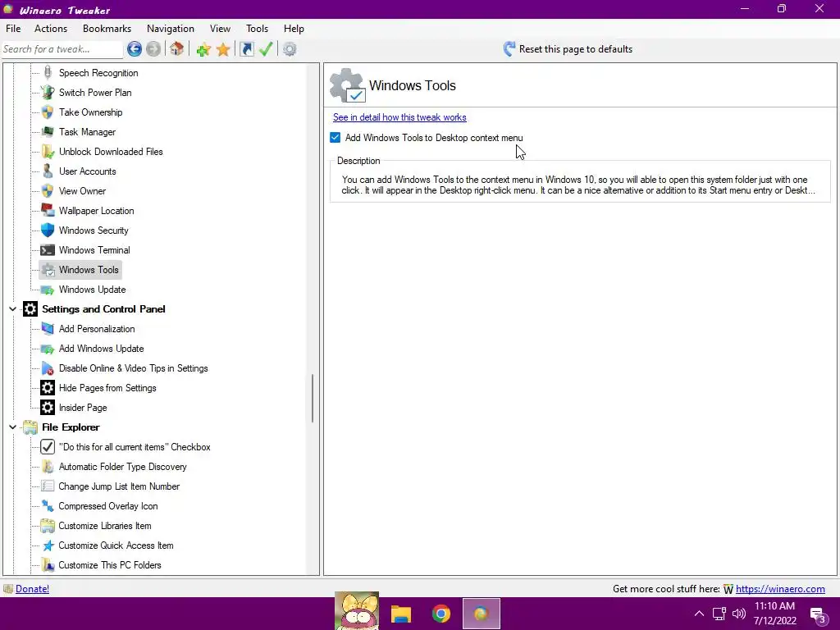Click the Search for a tweak field
840x630 pixels.
tap(62, 49)
